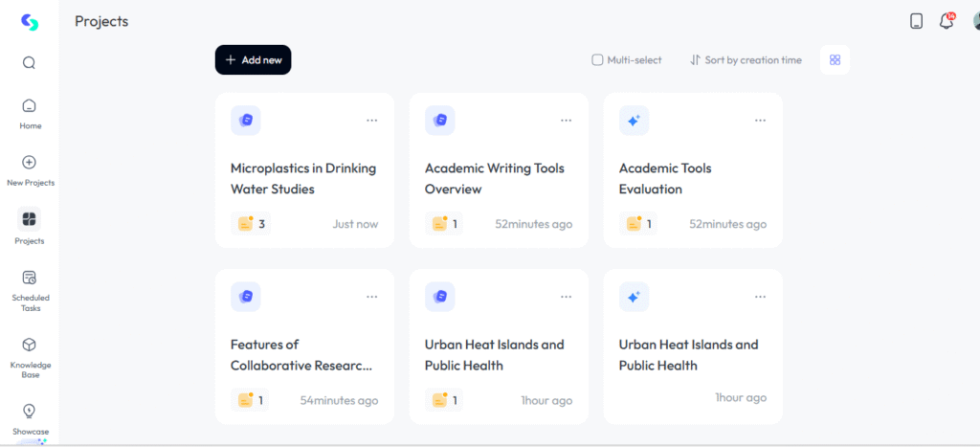The width and height of the screenshot is (980, 447).
Task: Enable the Multi-select checkbox
Action: tap(597, 60)
